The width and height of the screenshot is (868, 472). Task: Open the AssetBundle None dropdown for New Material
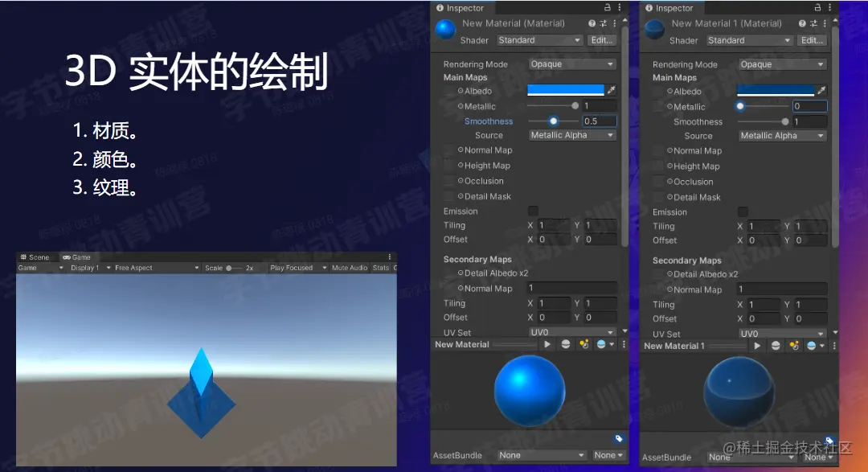[x=541, y=455]
